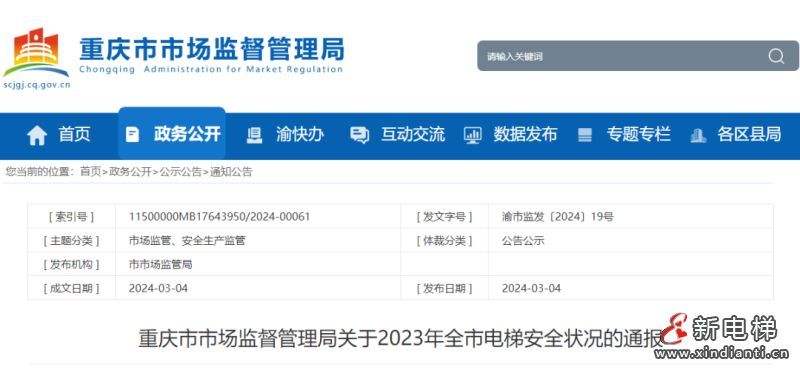Click the English subtitle Chongqing Administration for Market Regulation
800x373 pixels.
(211, 69)
